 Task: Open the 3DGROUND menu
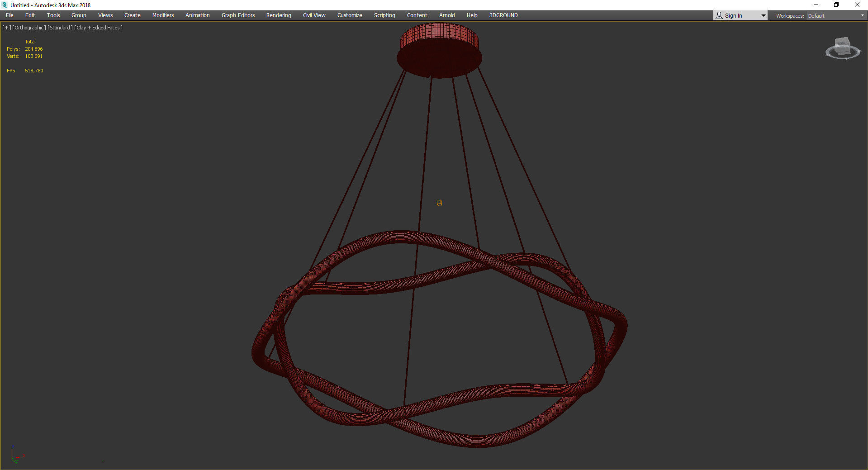(x=503, y=15)
